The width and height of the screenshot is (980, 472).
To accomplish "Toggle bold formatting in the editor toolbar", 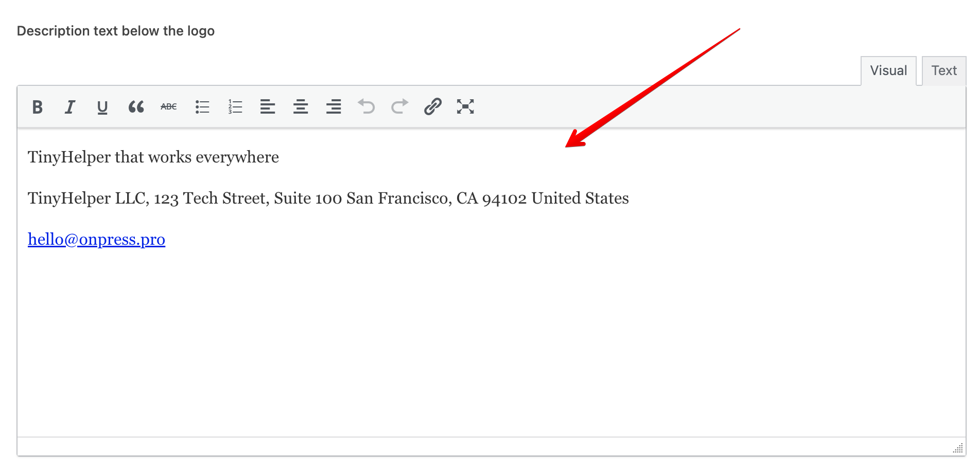I will [x=37, y=107].
